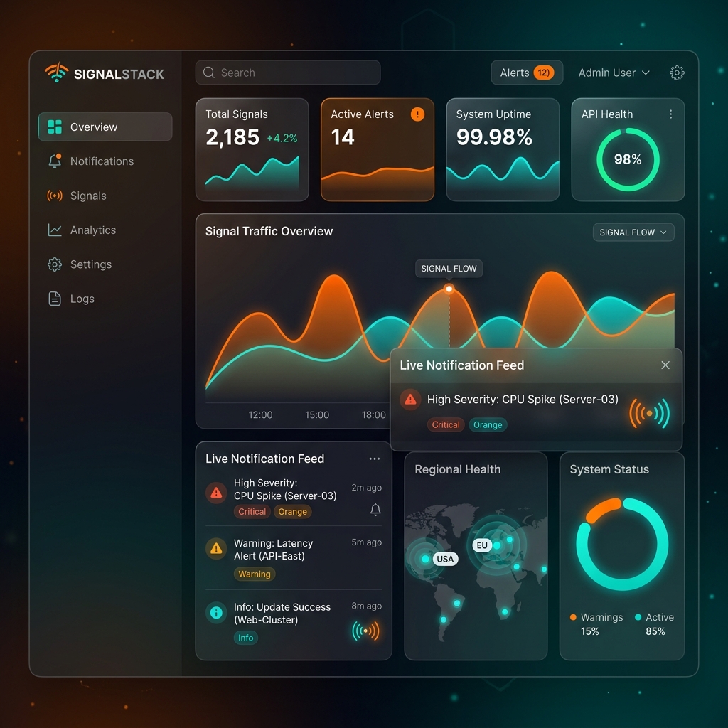Open Settings from the sidebar navigation
Screen dimensions: 728x728
tap(54, 264)
